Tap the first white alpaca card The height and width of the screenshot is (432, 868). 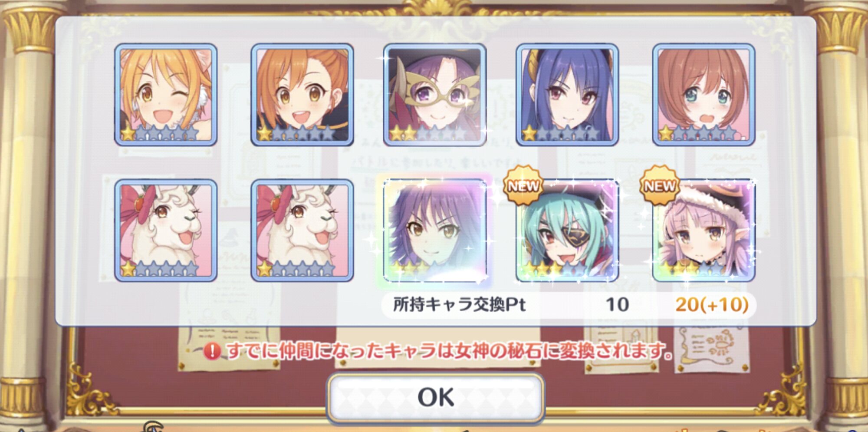(x=166, y=231)
